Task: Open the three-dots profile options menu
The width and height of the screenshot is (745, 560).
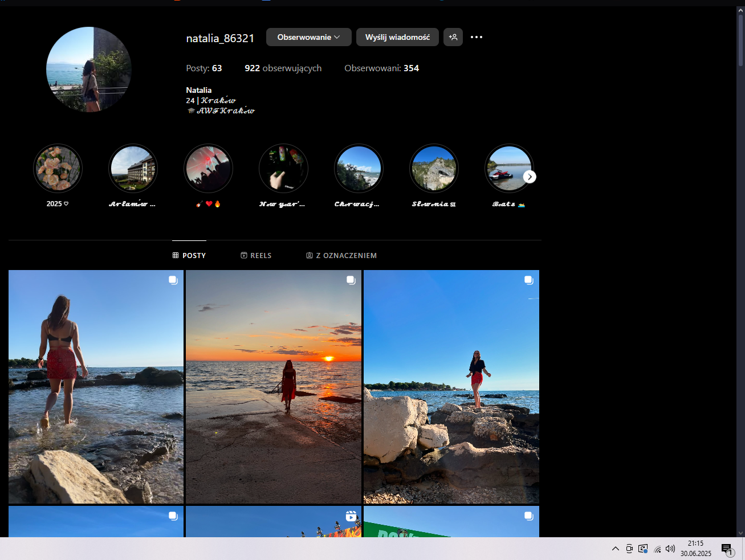Action: 477,37
